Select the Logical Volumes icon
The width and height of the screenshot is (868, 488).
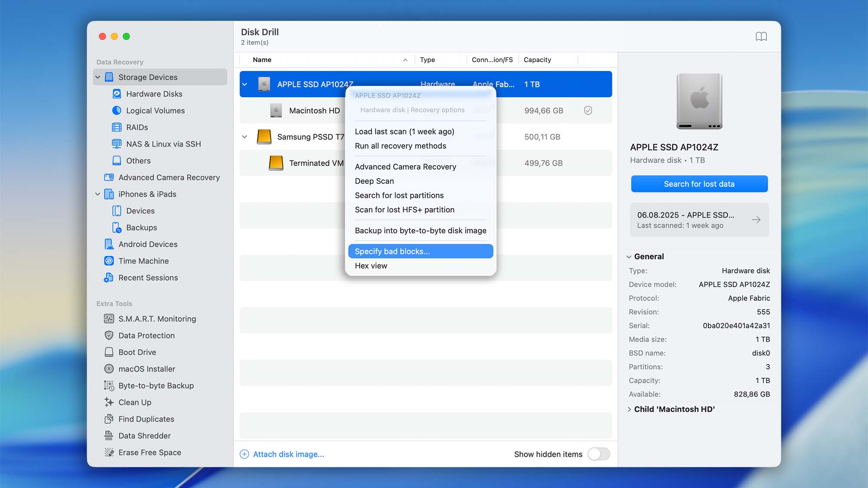[x=117, y=111]
